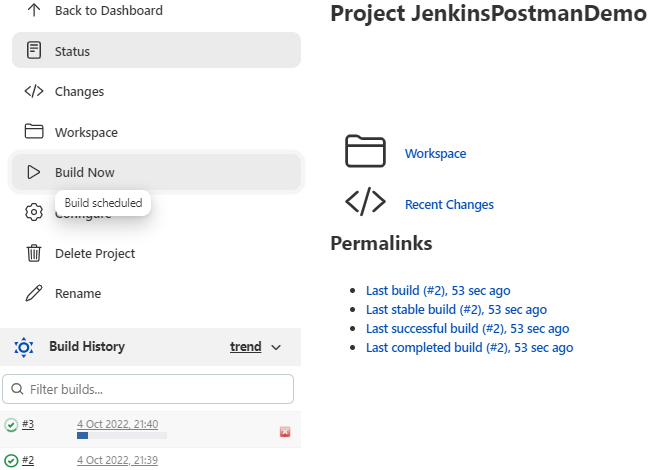
Task: Choose Rename from the sidebar
Action: point(78,293)
